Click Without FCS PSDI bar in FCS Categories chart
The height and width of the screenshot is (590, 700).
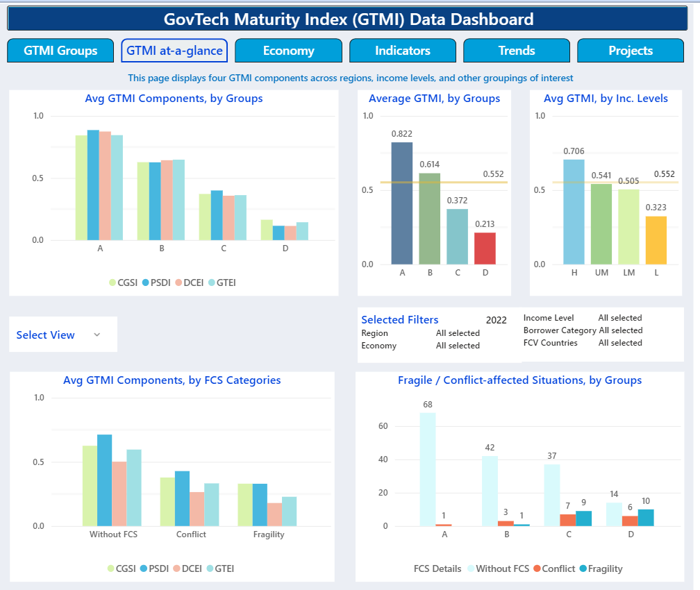coord(104,480)
